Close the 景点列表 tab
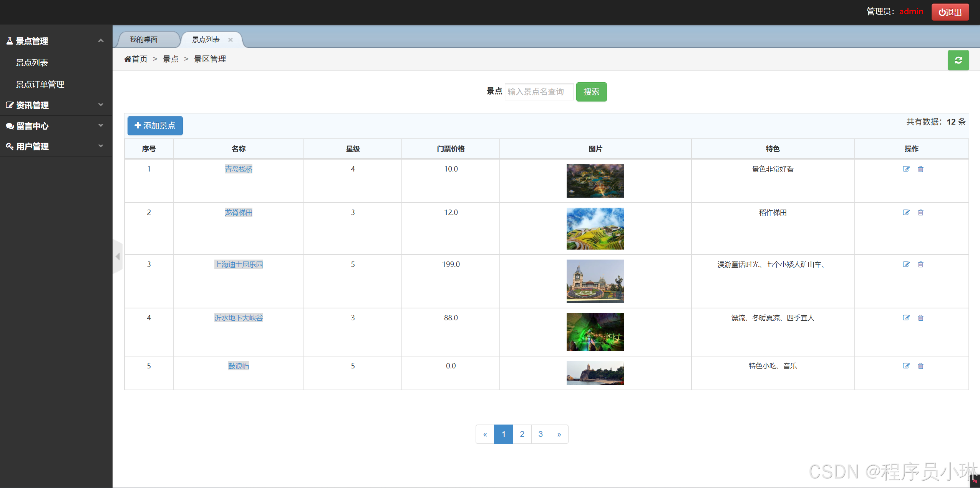The height and width of the screenshot is (488, 980). point(230,40)
